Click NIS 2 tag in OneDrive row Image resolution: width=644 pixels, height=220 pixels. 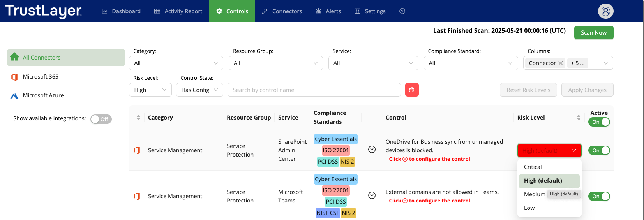pyautogui.click(x=347, y=162)
